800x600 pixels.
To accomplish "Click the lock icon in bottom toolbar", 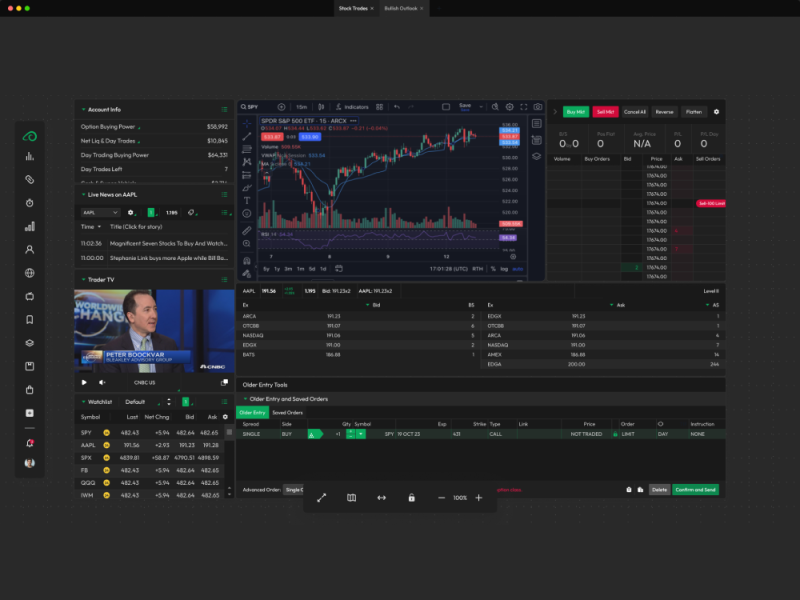I will click(x=411, y=498).
